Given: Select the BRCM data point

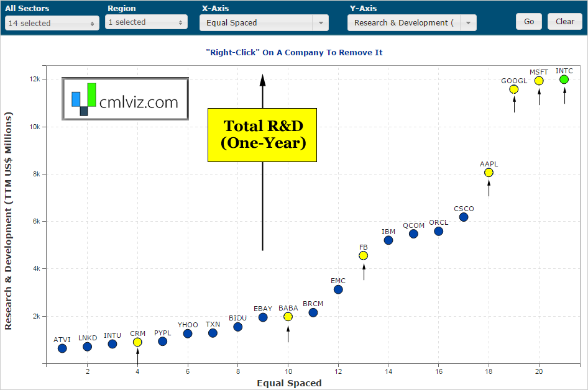Looking at the screenshot, I should point(313,312).
